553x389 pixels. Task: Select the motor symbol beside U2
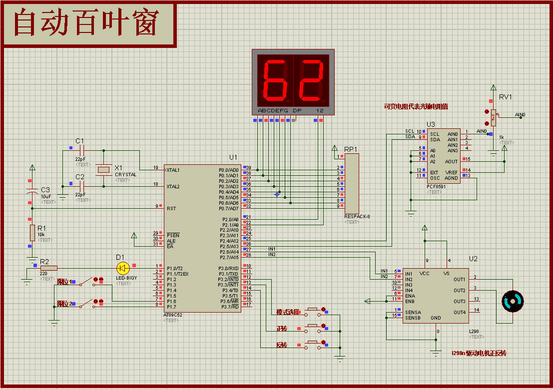[x=512, y=301]
